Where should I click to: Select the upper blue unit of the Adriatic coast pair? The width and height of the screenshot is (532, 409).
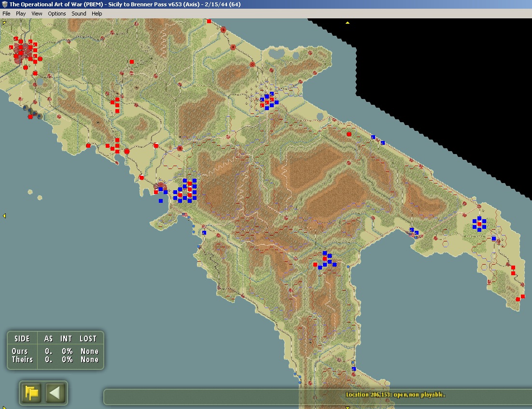[373, 137]
